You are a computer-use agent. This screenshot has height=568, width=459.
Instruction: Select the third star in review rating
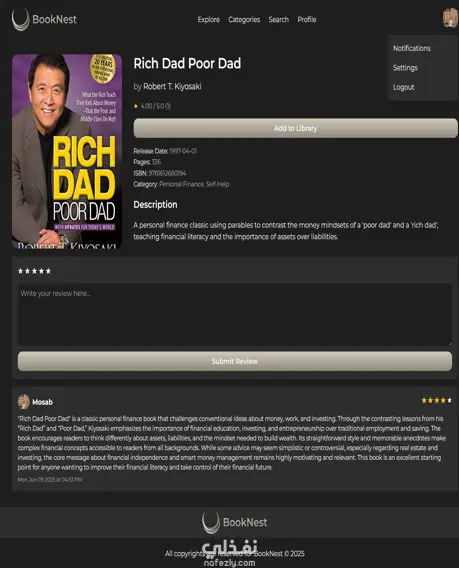coord(34,271)
